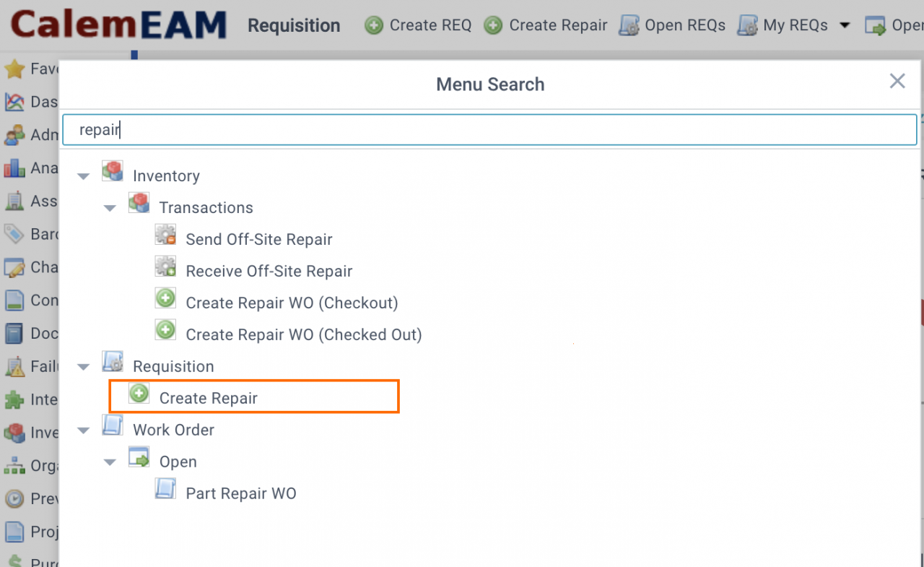Collapse the Work Order tree node

84,430
